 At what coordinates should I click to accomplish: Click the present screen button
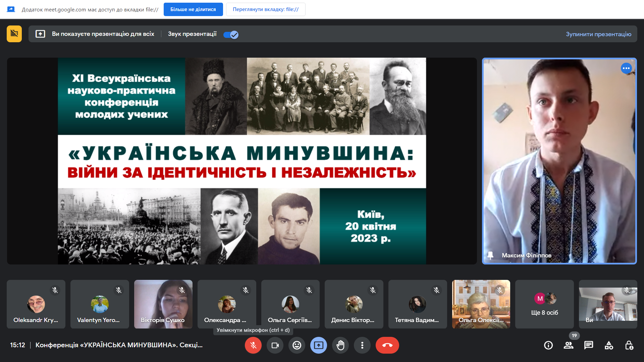319,345
